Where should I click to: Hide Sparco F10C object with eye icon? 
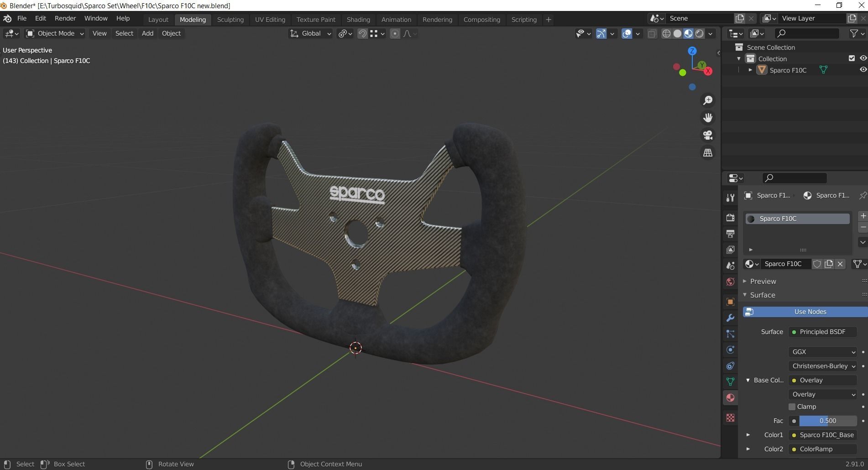coord(863,70)
